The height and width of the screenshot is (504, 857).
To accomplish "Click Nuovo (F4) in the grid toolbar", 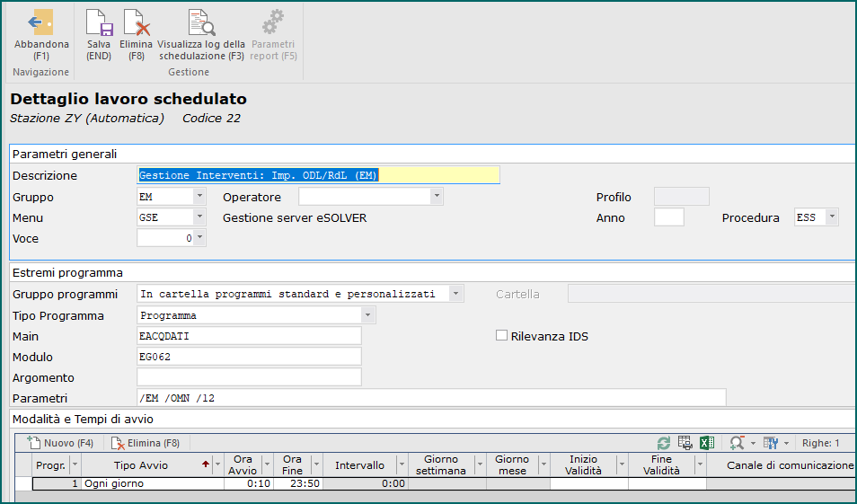I will [x=62, y=443].
